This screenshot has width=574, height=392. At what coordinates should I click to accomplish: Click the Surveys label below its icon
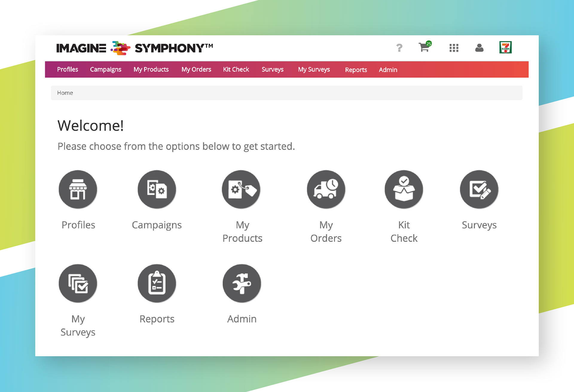click(479, 225)
